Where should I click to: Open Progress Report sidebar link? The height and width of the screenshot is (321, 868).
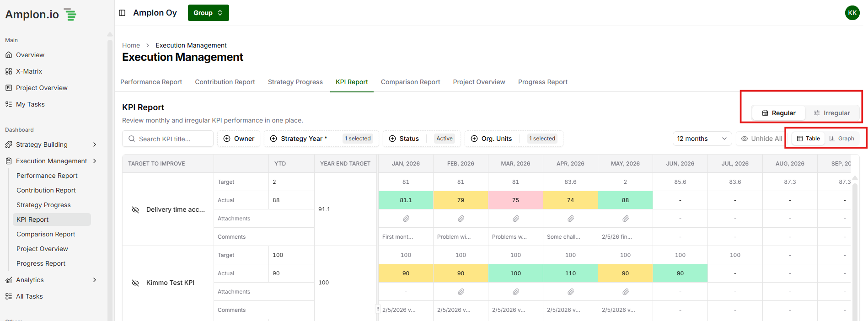[x=41, y=263]
